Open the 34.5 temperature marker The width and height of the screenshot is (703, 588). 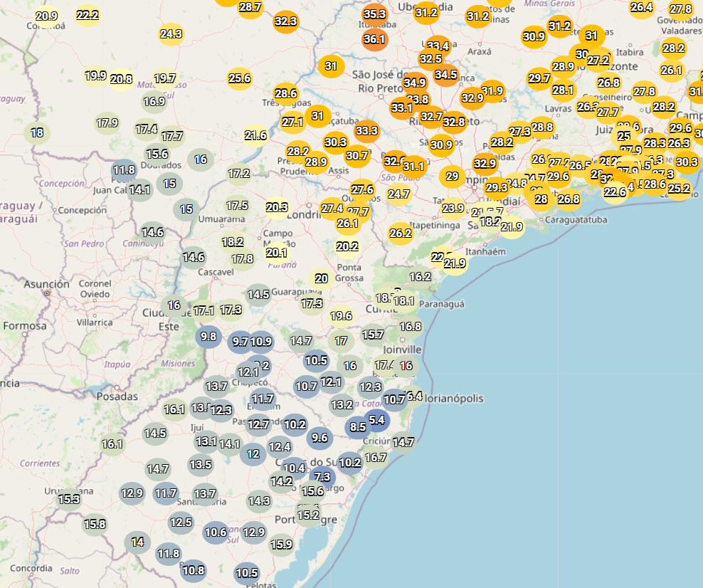[446, 75]
